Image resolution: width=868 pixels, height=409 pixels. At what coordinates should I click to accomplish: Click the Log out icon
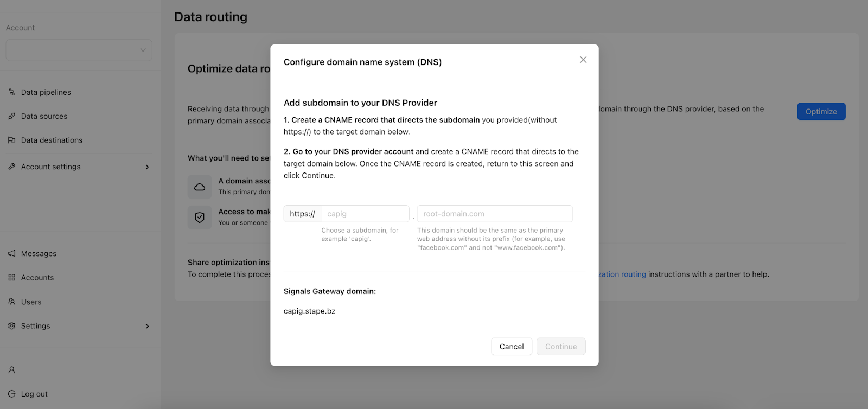[x=11, y=394]
